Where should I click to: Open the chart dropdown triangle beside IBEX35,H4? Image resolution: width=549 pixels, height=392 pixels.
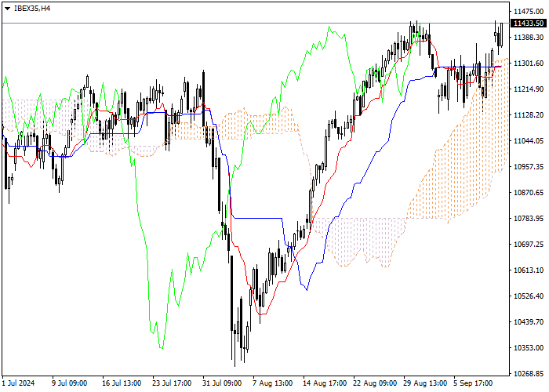[7, 9]
